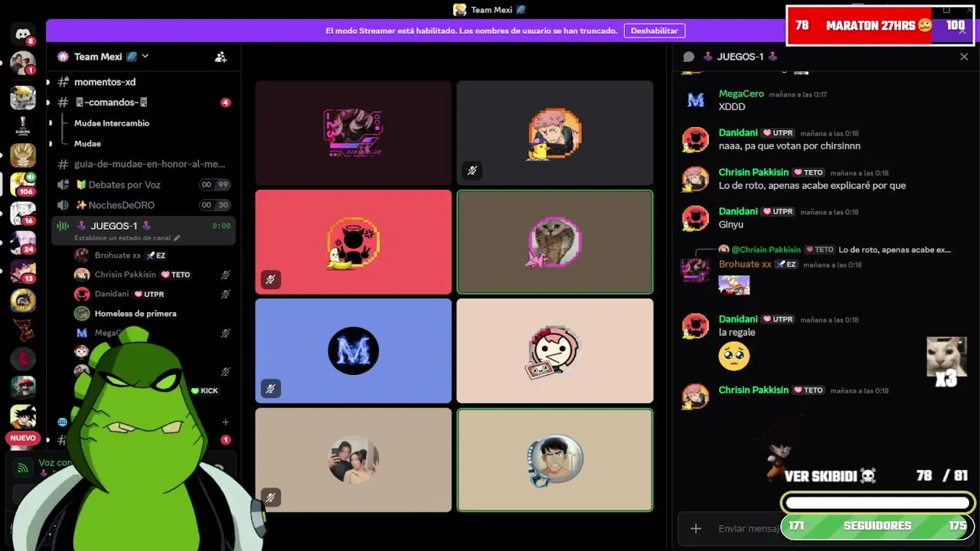Click the NUEVO unread messages badge

pos(23,439)
